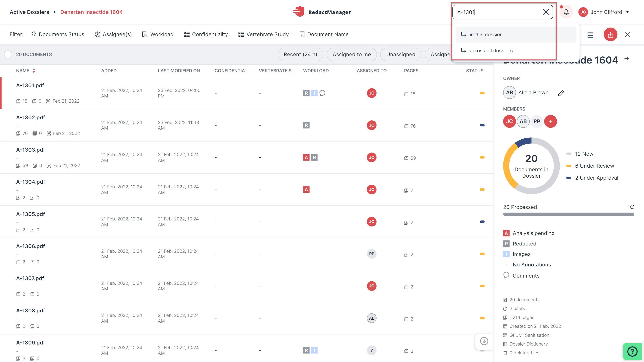The image size is (644, 362).
Task: Open the Document Name filter
Action: [x=324, y=34]
